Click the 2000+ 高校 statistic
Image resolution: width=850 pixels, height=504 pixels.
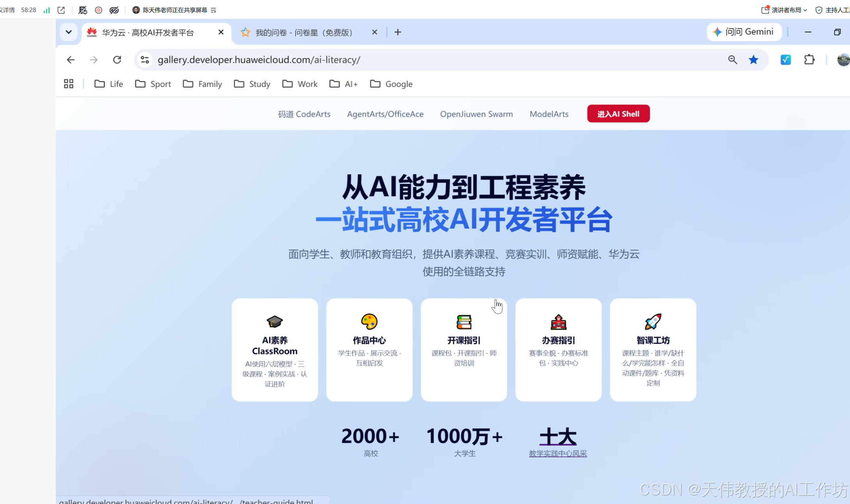point(371,442)
